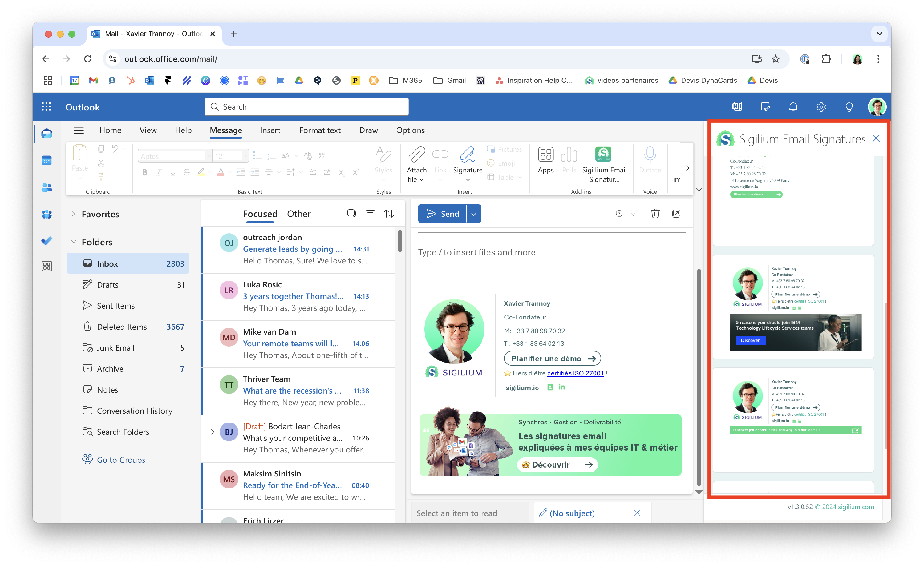
Task: Open the Calendar in left sidebar
Action: [x=47, y=160]
